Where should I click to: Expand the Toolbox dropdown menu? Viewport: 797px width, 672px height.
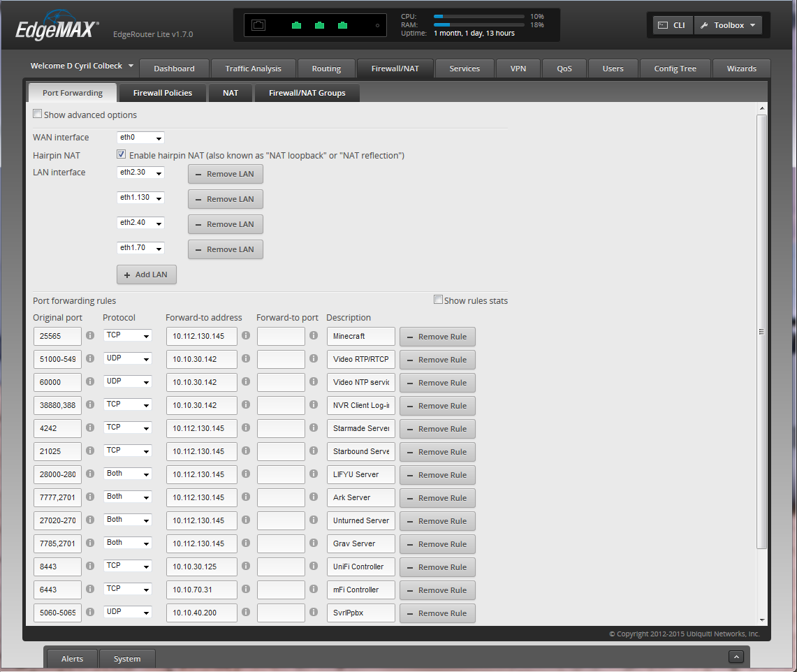pos(728,25)
